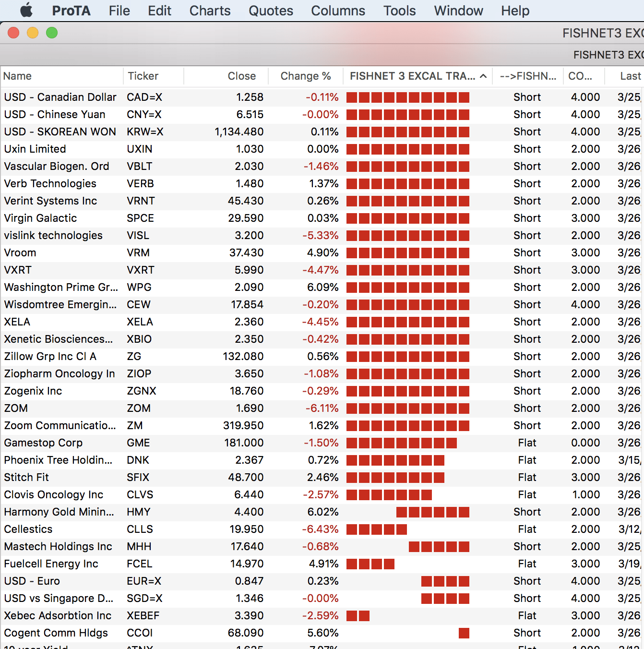Open the Window menu

[458, 11]
